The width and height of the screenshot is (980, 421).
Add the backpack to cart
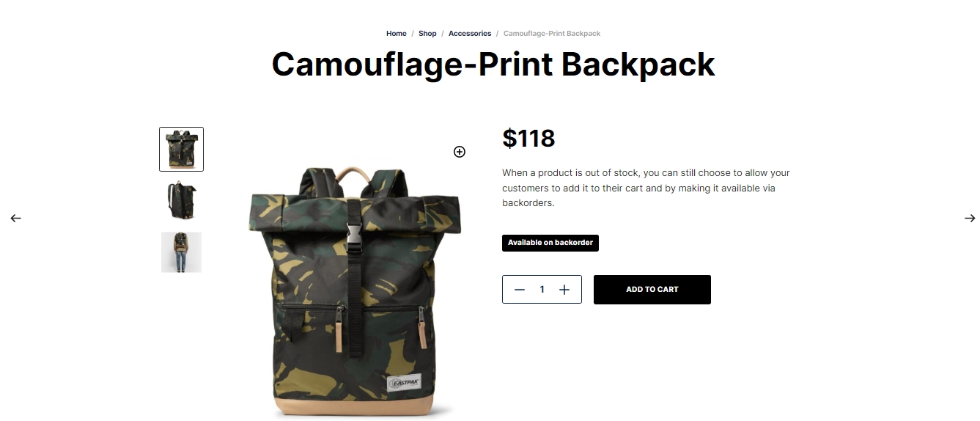click(652, 290)
